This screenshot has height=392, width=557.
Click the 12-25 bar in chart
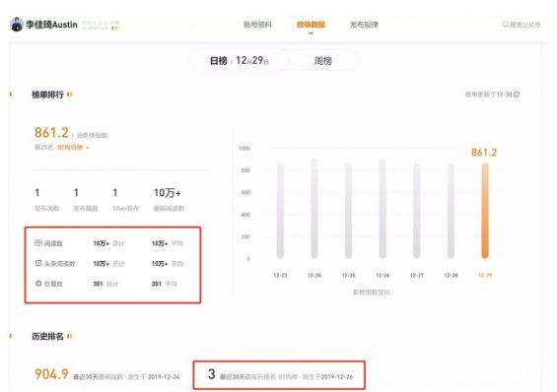pos(348,211)
